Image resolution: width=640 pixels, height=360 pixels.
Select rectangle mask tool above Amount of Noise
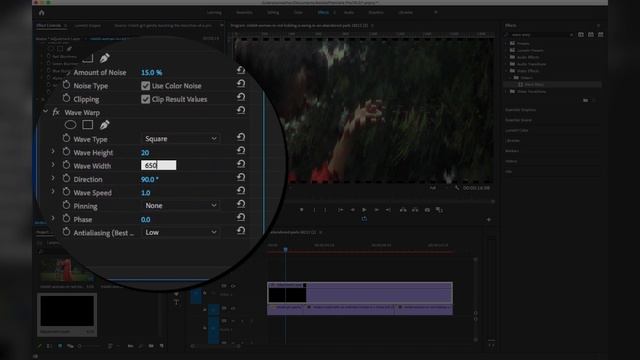click(x=87, y=58)
